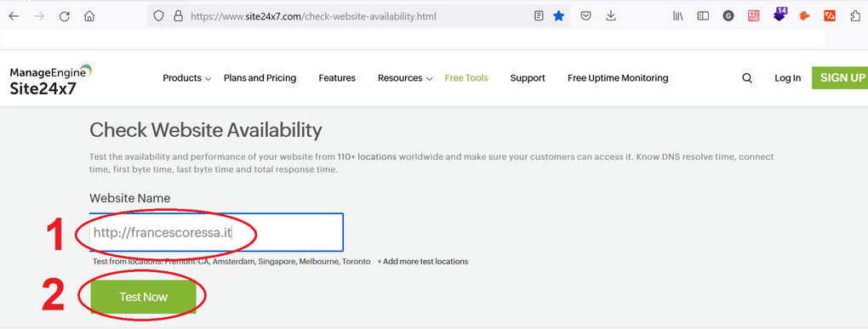868x329 pixels.
Task: Expand the Products dropdown menu
Action: click(187, 78)
